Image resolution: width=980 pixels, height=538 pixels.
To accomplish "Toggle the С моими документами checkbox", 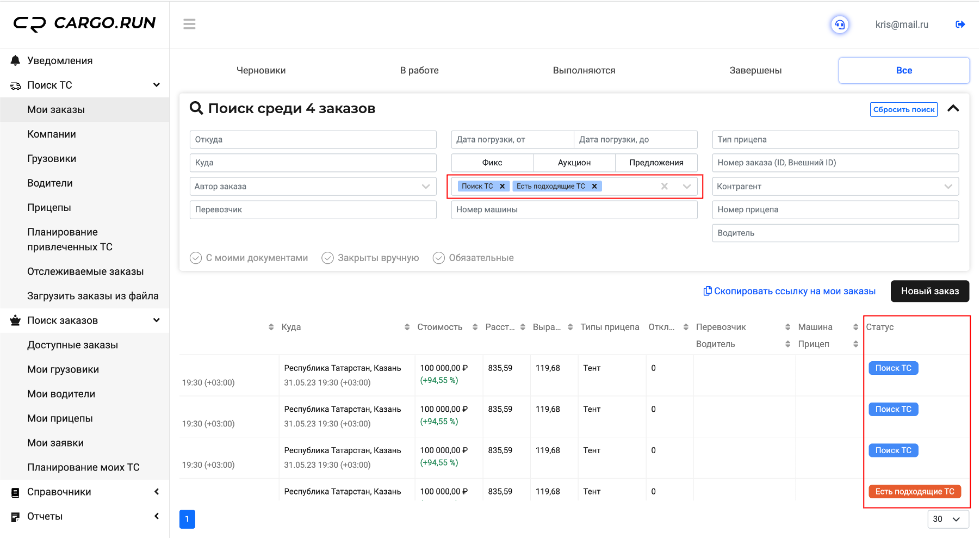I will pos(196,258).
